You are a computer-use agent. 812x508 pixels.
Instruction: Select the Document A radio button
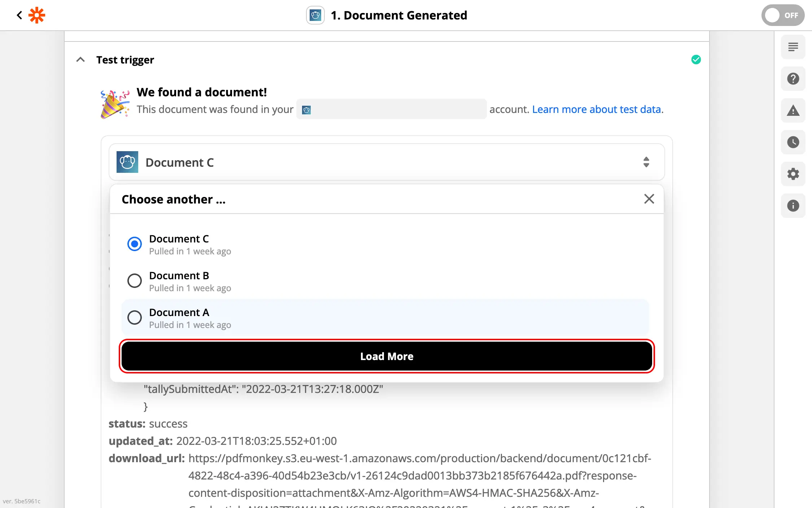tap(134, 317)
